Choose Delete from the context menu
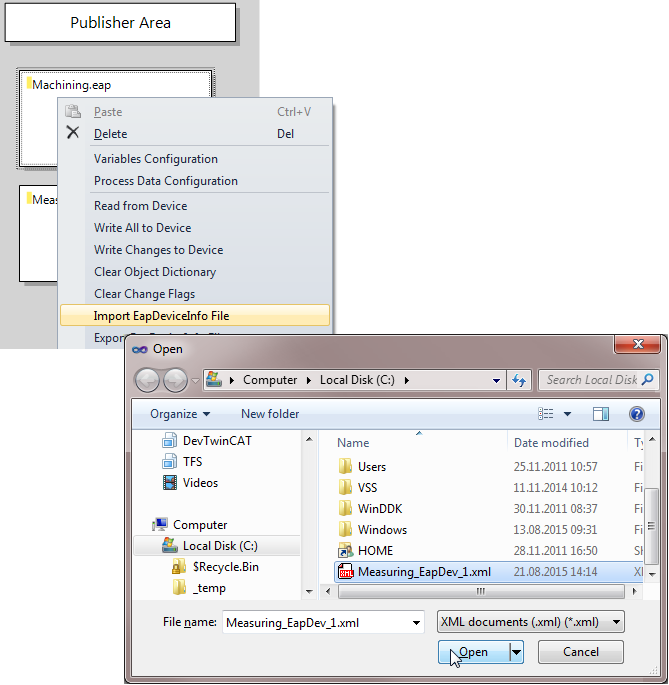The width and height of the screenshot is (669, 685). point(195,134)
